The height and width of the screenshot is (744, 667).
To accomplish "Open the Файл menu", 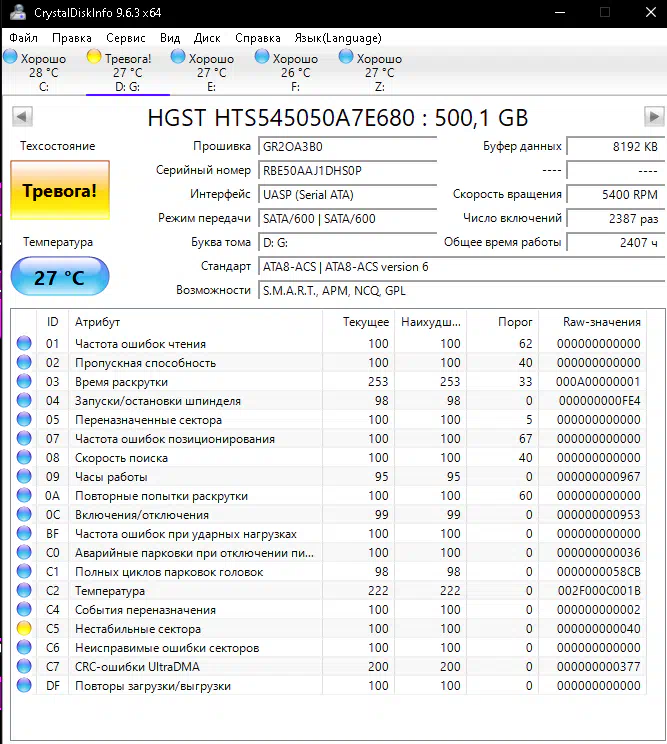I will pos(23,38).
